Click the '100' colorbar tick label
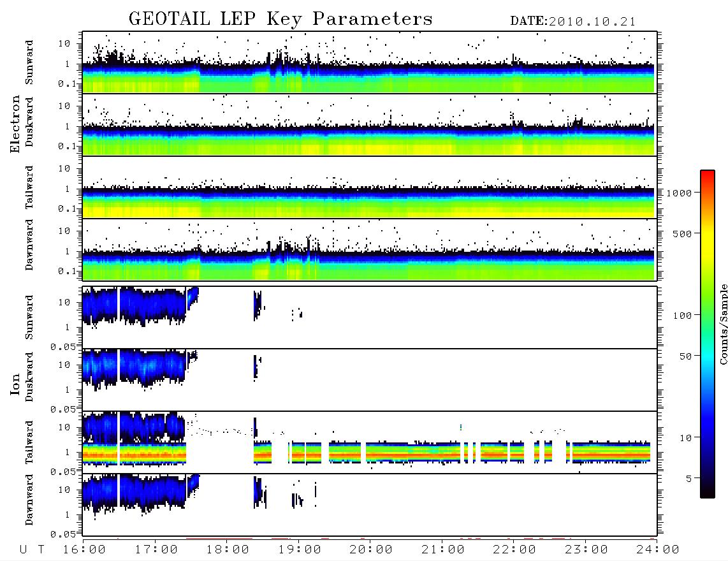Viewport: 728px width, 561px height. [x=682, y=316]
